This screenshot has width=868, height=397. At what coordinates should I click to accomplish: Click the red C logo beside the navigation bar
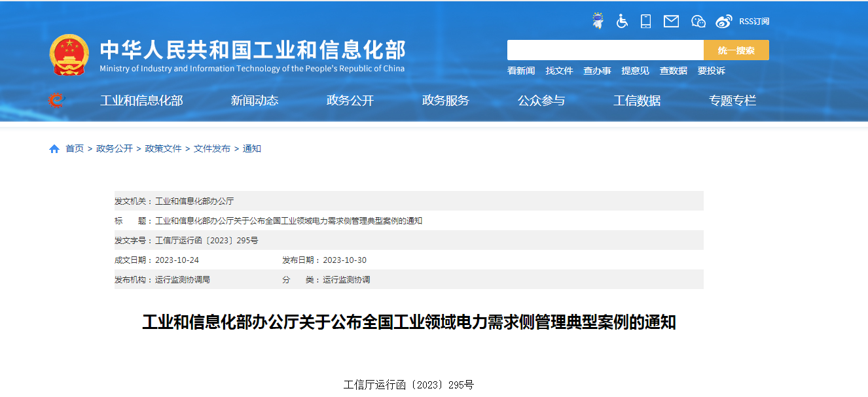tap(56, 100)
